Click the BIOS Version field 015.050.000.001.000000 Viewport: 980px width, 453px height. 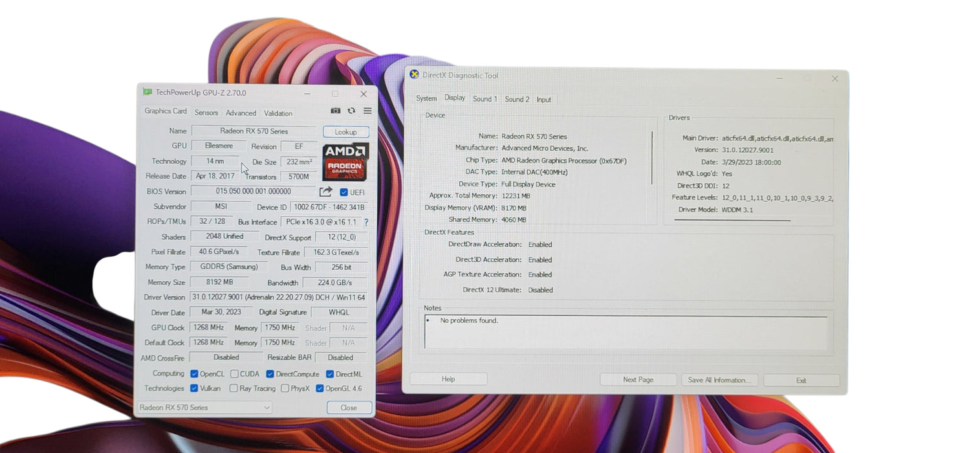tap(254, 192)
